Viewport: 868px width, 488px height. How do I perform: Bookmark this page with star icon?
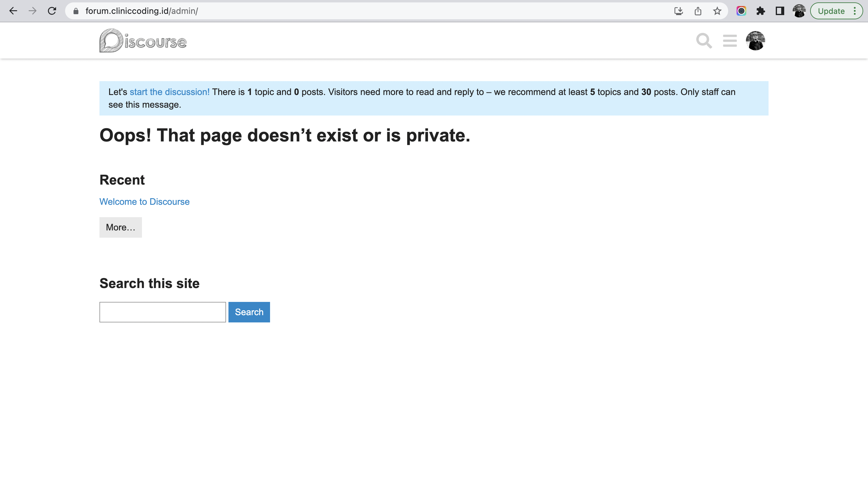tap(717, 11)
